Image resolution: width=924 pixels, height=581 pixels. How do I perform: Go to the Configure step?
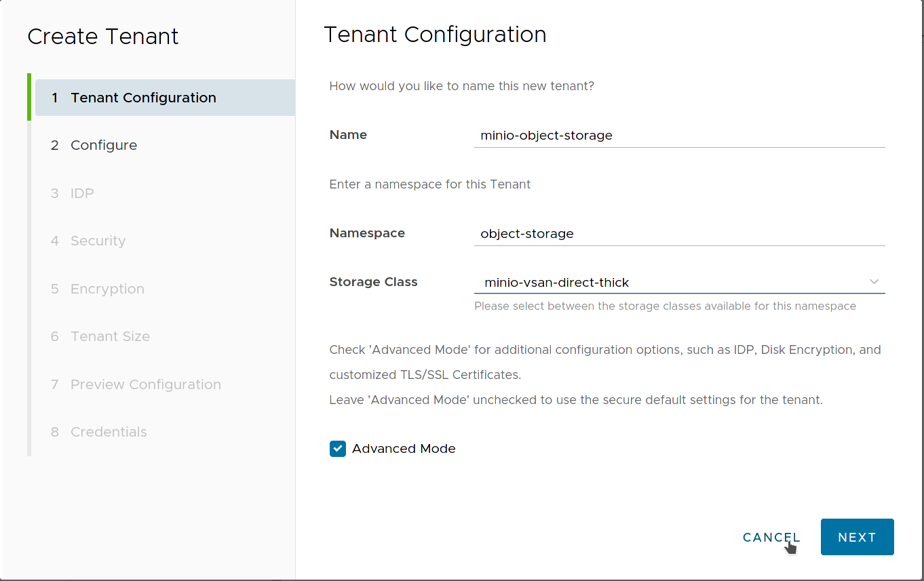(x=103, y=145)
